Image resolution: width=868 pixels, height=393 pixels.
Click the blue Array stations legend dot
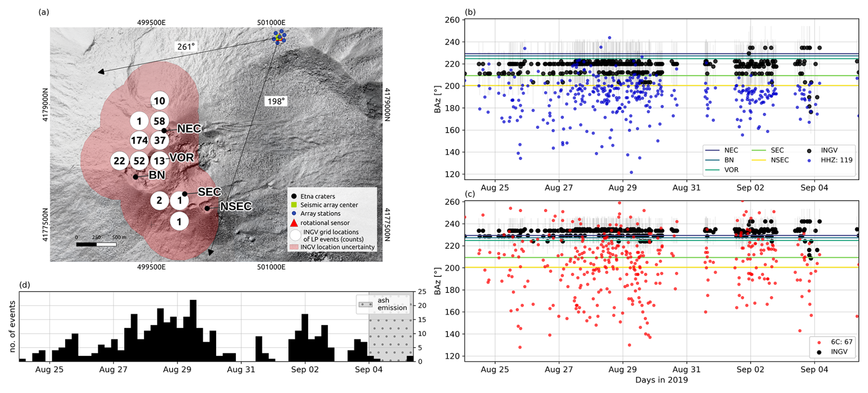(294, 213)
